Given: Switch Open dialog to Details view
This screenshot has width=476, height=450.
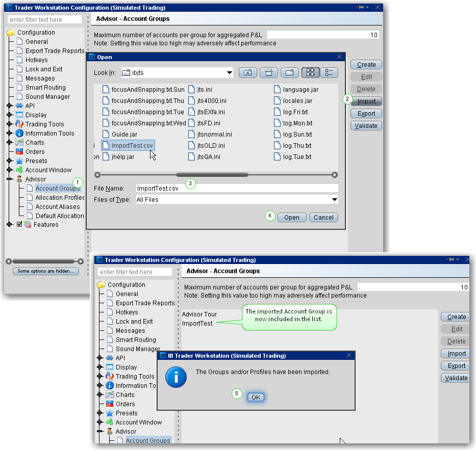Looking at the screenshot, I should (329, 72).
